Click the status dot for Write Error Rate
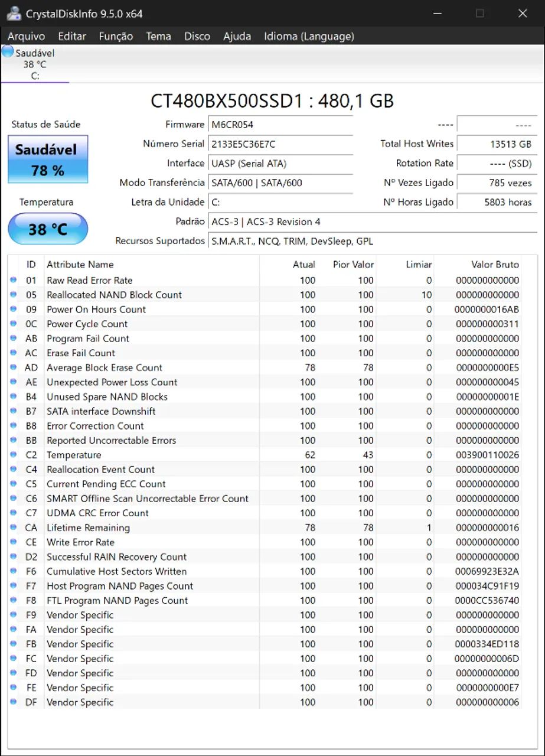Viewport: 545px width, 756px height. 13,542
